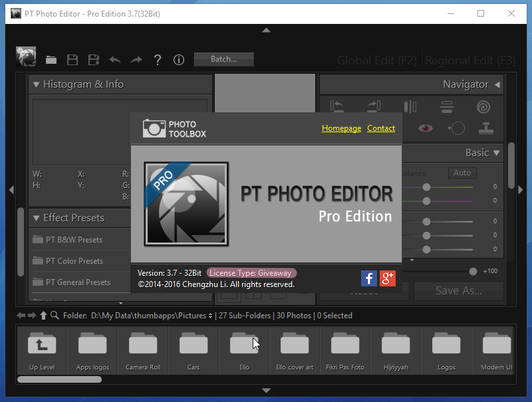Select the rotate right tool icon

[374, 107]
